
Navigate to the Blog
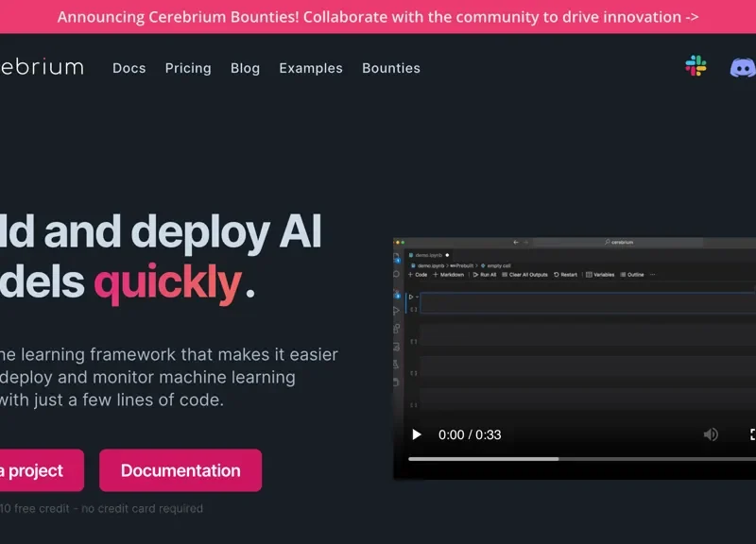245,68
